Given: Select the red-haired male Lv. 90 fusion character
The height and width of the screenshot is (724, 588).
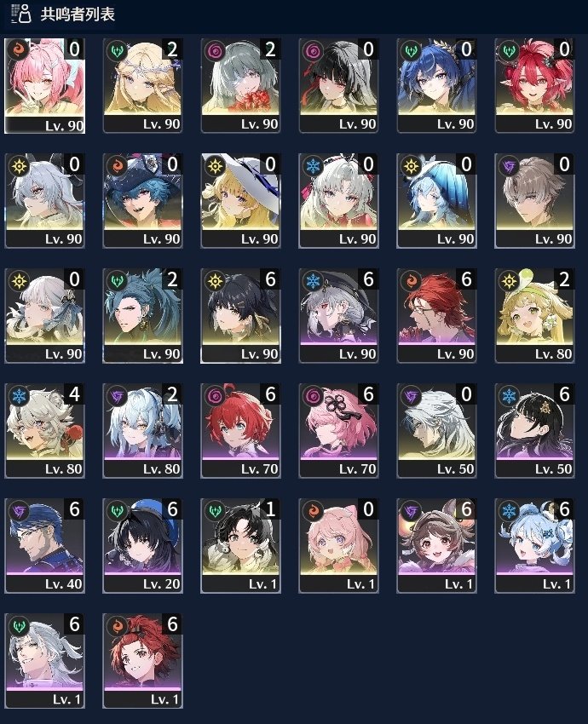Looking at the screenshot, I should (x=437, y=316).
